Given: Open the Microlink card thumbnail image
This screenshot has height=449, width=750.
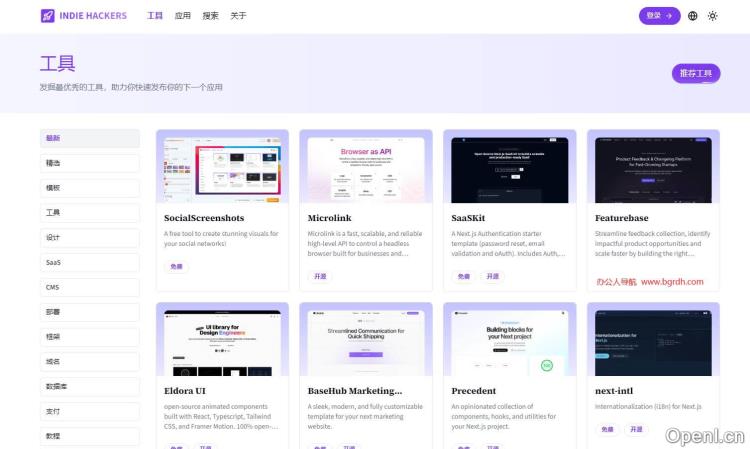Looking at the screenshot, I should 366,167.
